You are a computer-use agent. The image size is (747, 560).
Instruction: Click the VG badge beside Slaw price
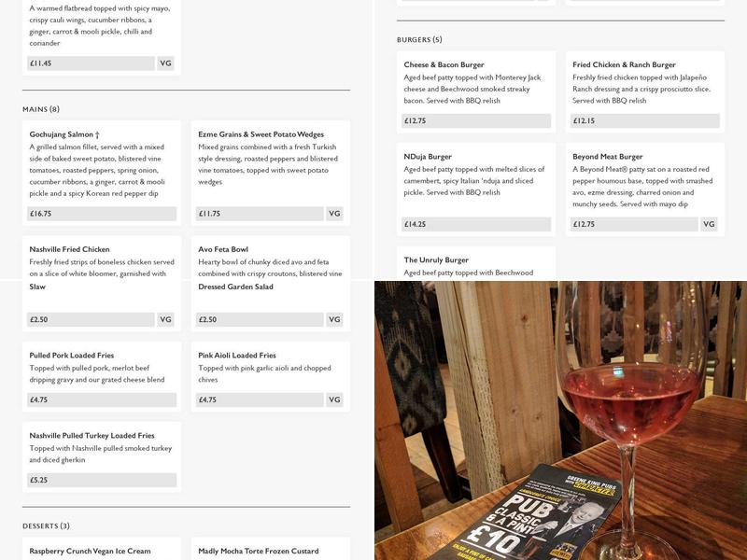[x=165, y=319]
